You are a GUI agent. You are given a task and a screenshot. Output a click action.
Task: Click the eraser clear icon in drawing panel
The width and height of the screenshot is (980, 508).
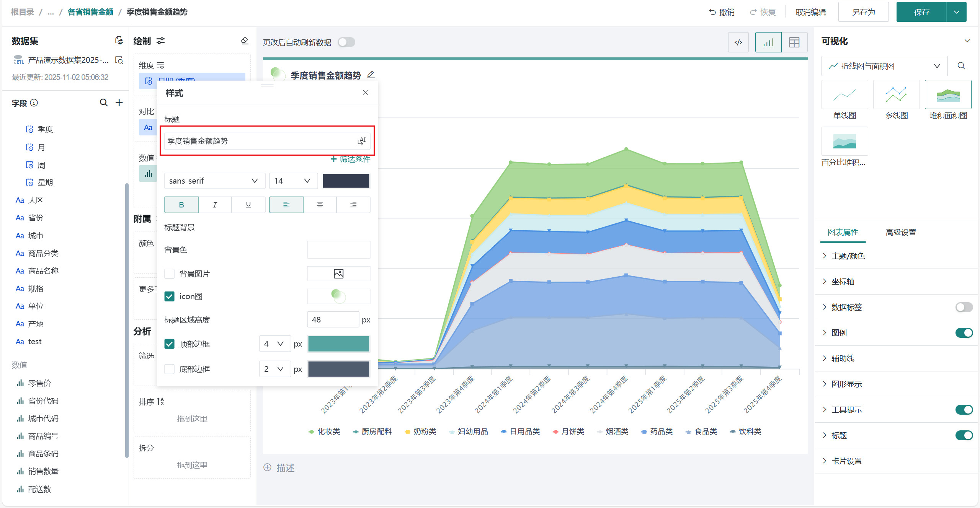coord(245,41)
